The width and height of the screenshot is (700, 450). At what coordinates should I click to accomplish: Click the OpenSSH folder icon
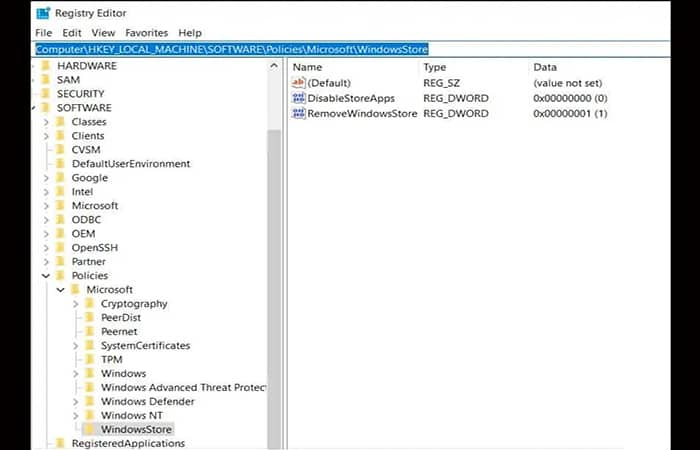click(60, 247)
